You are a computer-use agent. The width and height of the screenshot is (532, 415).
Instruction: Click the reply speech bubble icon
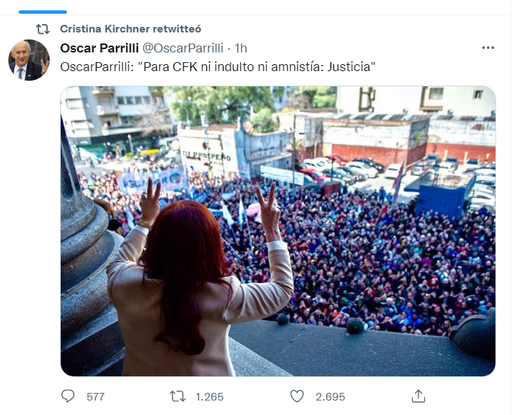[68, 396]
